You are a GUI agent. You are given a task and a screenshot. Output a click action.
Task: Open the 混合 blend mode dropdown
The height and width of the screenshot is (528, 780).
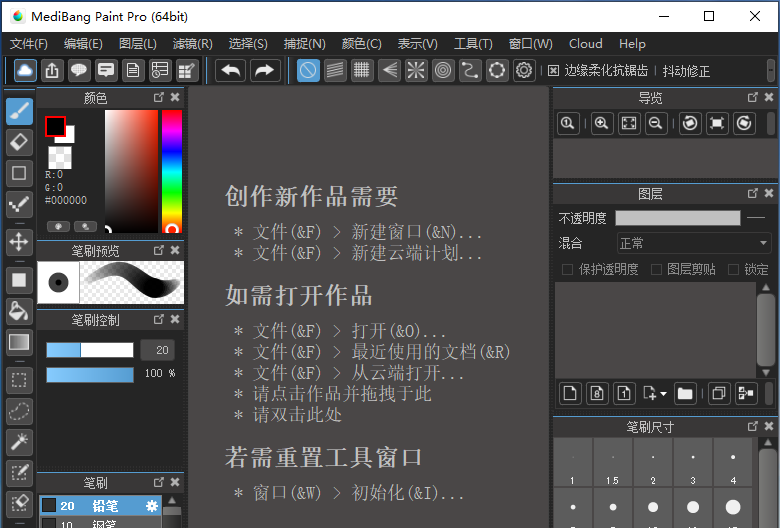tap(693, 243)
